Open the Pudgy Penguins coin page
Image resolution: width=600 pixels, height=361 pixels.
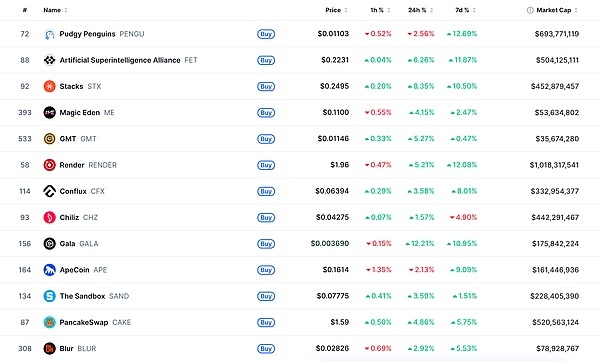(102, 34)
